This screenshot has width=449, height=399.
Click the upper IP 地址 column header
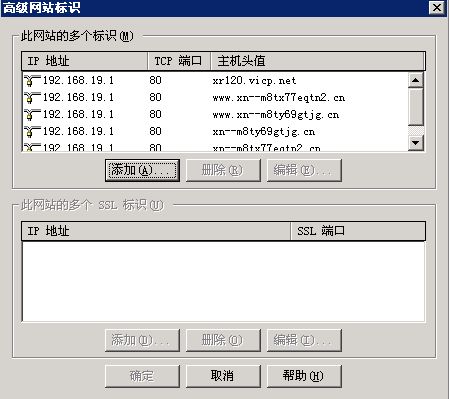(x=84, y=61)
